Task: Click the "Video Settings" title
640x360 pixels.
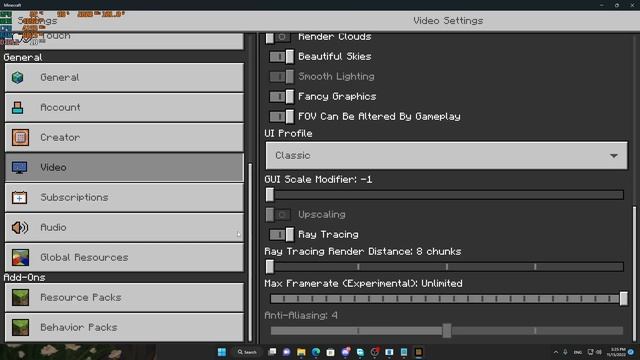Action: pos(448,20)
